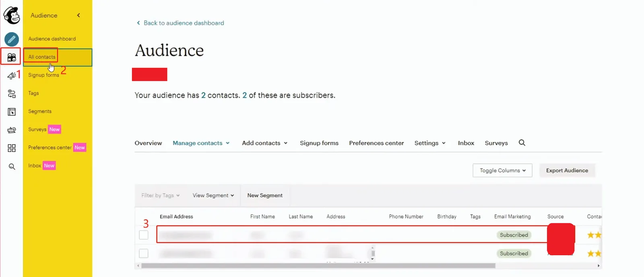Viewport: 644px width, 277px height.
Task: Select the first contact row checkbox
Action: [144, 235]
